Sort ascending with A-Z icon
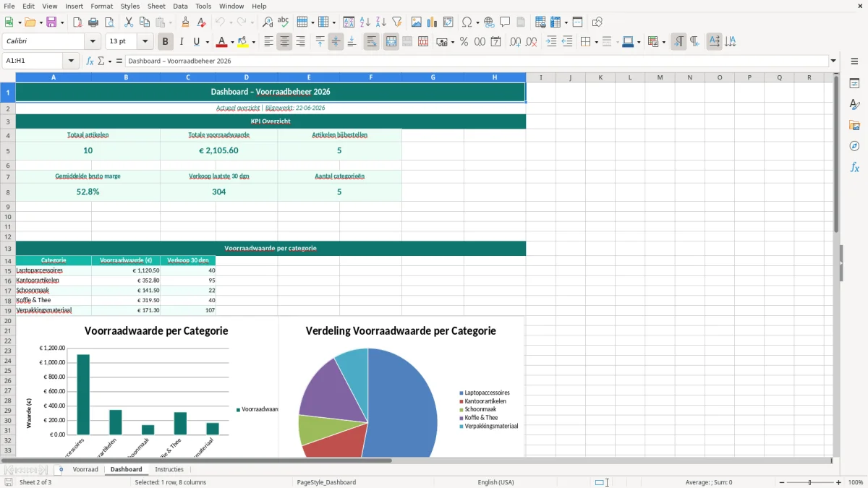The width and height of the screenshot is (868, 488). coord(365,22)
